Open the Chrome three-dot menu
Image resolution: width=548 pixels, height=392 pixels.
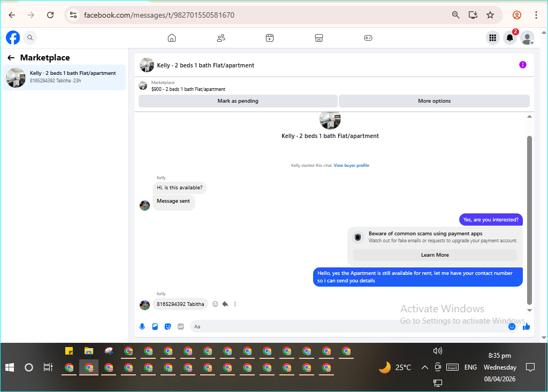click(536, 15)
